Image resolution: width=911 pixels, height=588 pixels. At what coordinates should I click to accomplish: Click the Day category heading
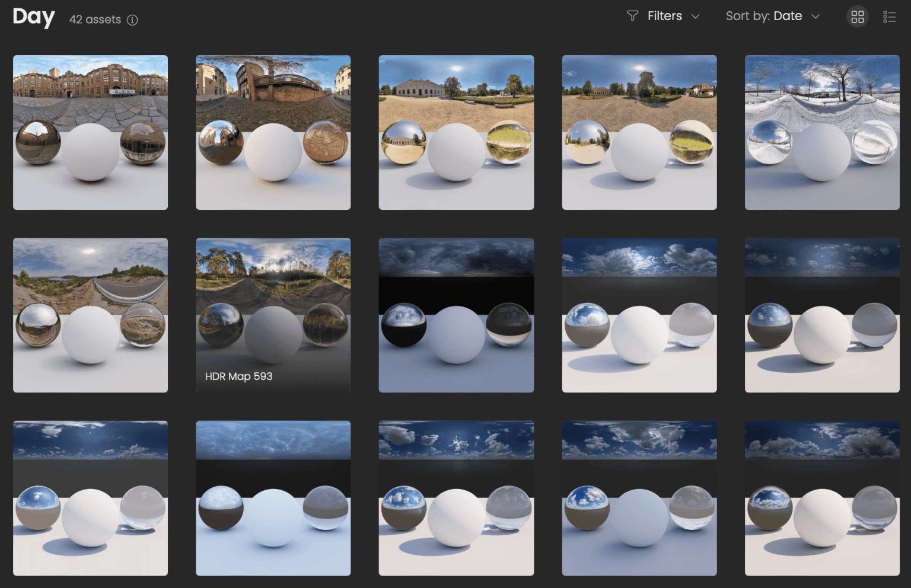tap(34, 17)
